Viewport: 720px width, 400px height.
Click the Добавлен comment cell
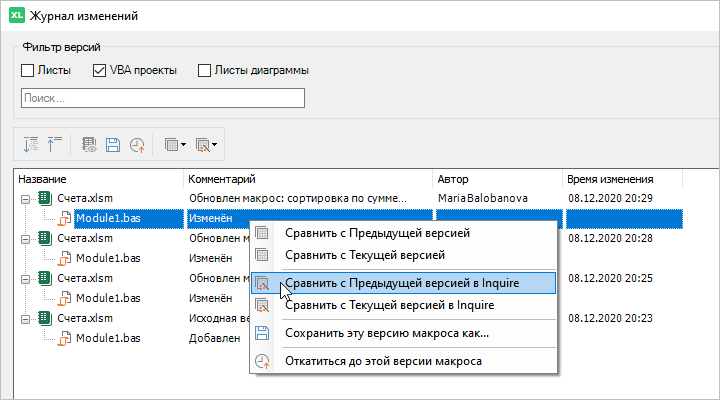214,338
